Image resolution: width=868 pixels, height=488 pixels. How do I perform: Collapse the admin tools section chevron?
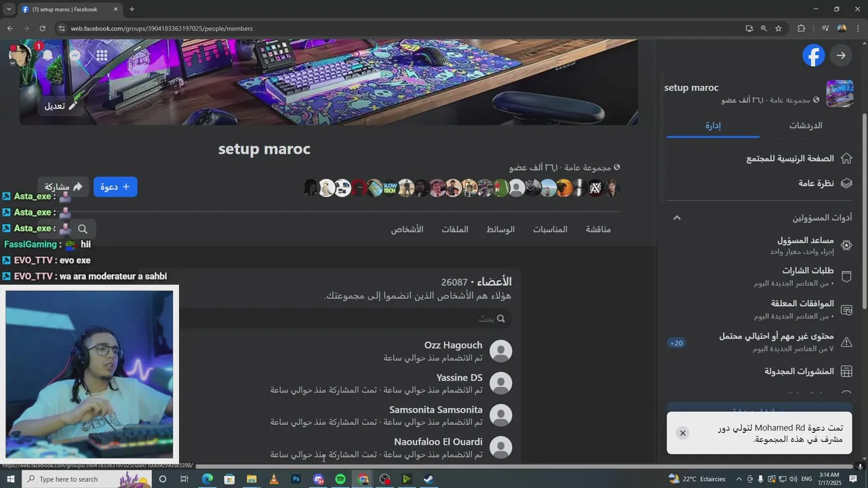(677, 218)
